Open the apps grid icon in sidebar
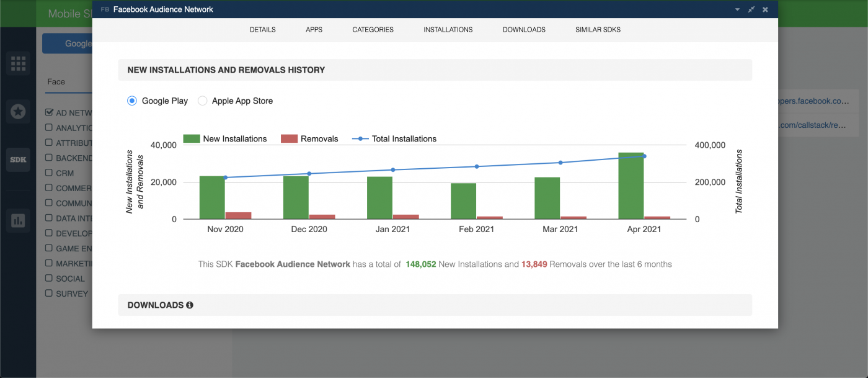This screenshot has width=868, height=378. coord(18,63)
